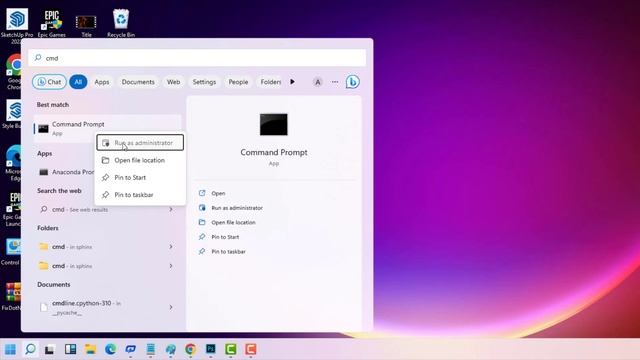Select the All filter tab
The image size is (640, 360).
point(78,82)
